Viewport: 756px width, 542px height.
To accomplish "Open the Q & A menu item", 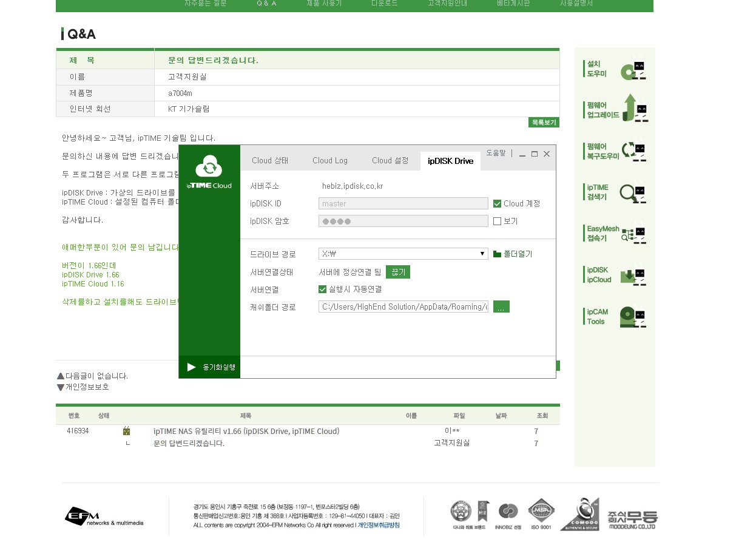I will (x=266, y=4).
